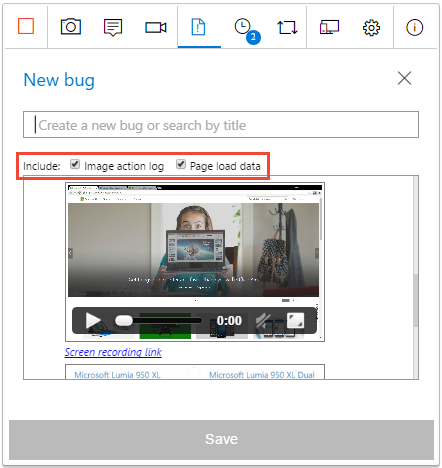Screen dimensions: 442x468
Task: Show info with the circled i icon
Action: pyautogui.click(x=414, y=27)
